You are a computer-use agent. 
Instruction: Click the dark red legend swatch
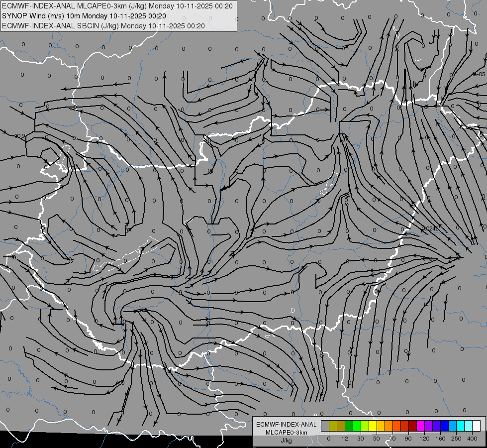click(413, 426)
